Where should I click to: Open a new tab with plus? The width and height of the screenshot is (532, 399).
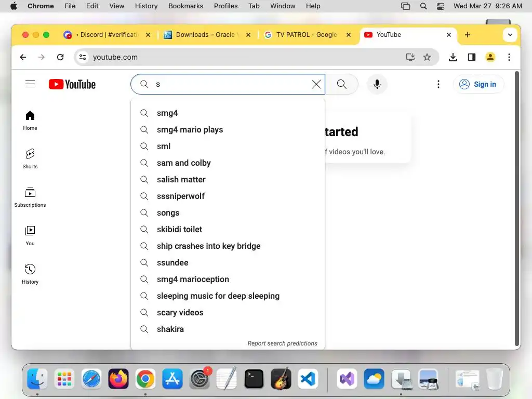(467, 35)
